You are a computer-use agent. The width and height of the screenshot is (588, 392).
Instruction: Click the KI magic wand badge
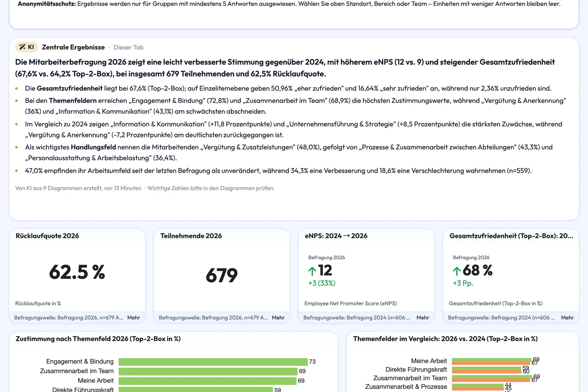[x=26, y=47]
